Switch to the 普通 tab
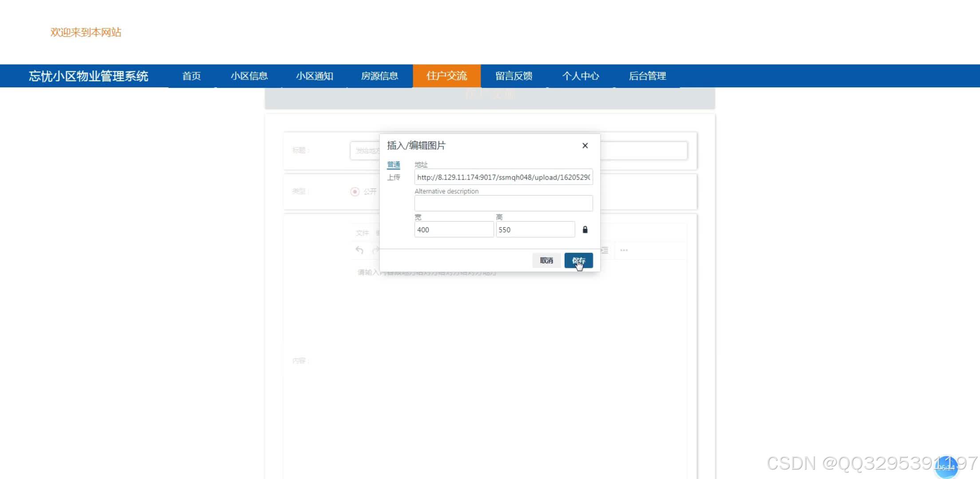 (394, 165)
